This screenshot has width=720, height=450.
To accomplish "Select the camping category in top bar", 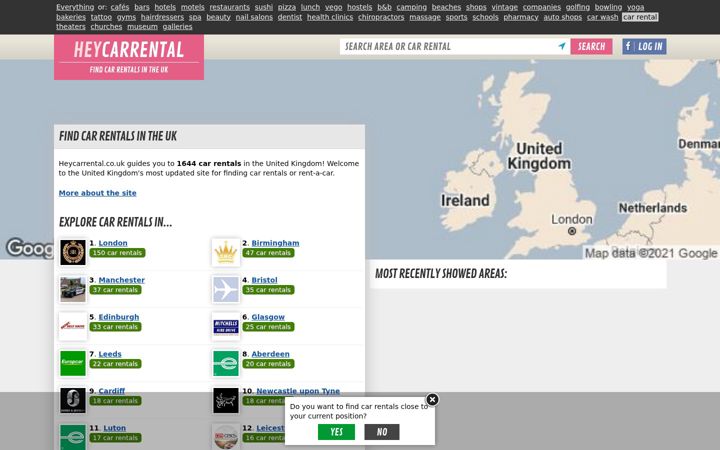I will (411, 7).
